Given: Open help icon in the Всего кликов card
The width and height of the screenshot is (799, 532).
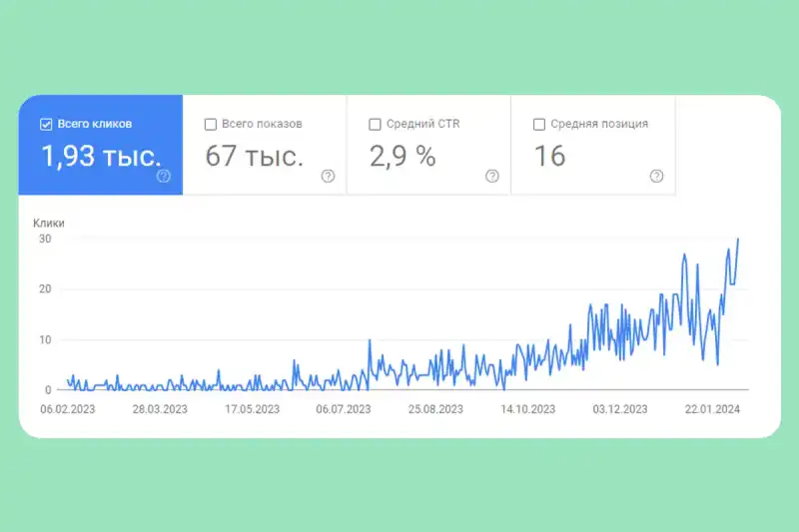Looking at the screenshot, I should click(x=164, y=177).
